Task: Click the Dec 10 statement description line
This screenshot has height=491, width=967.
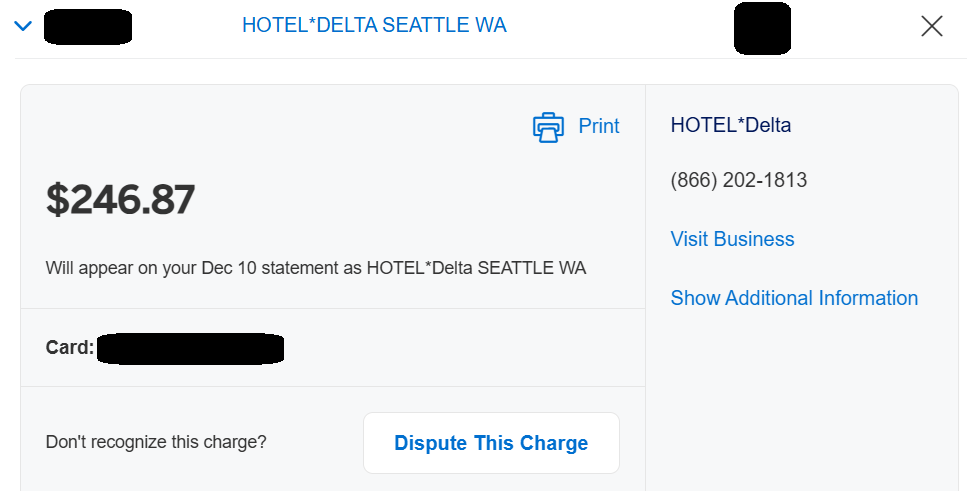Action: click(316, 268)
